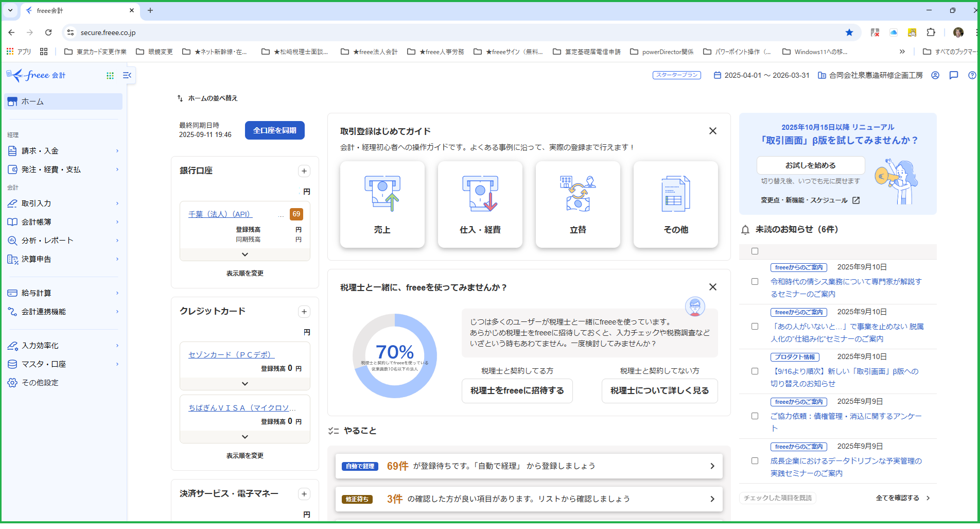Click 表示順を変更 under 銀行口座
The image size is (980, 529).
(x=245, y=274)
